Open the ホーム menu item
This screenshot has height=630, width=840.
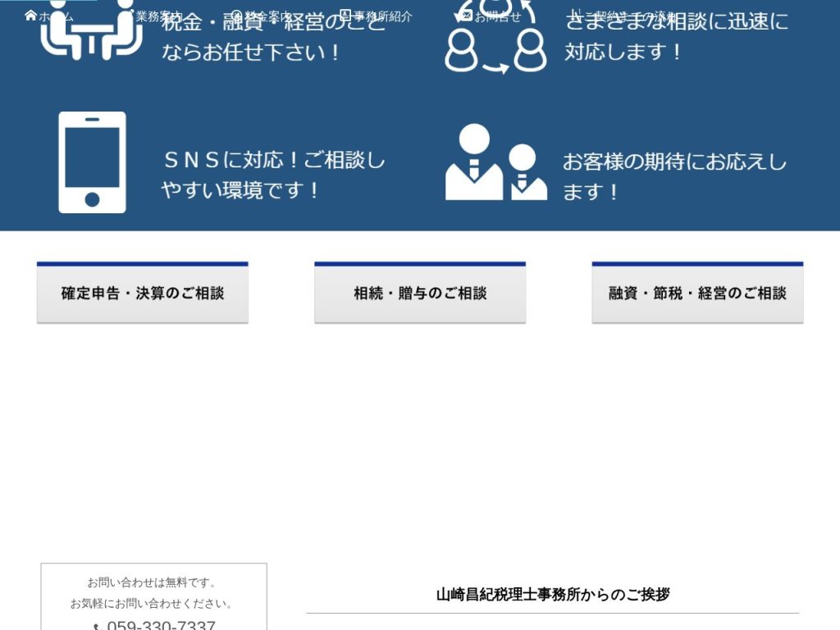point(49,16)
